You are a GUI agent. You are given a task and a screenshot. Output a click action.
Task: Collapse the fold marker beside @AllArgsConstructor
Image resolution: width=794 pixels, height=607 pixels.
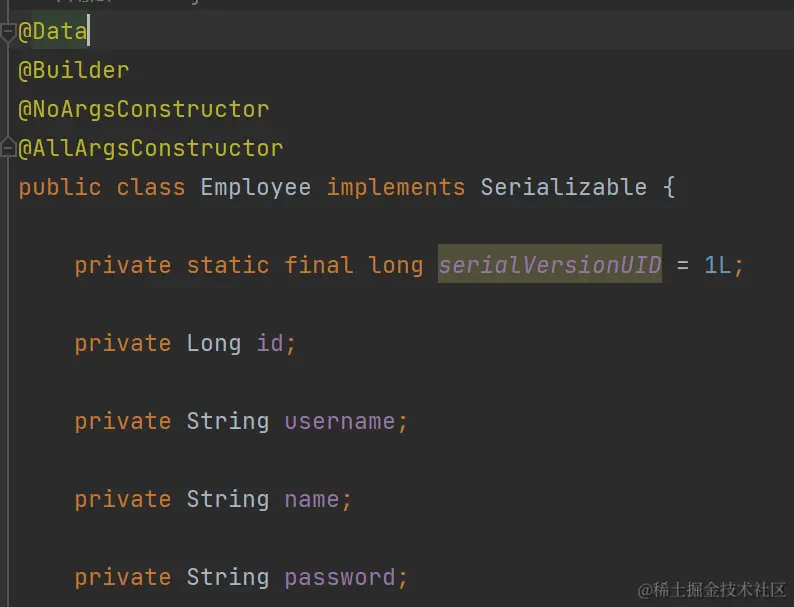click(8, 147)
